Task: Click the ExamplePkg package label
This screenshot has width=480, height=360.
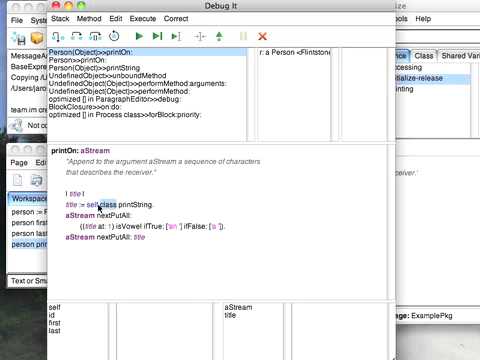Action: pyautogui.click(x=432, y=316)
